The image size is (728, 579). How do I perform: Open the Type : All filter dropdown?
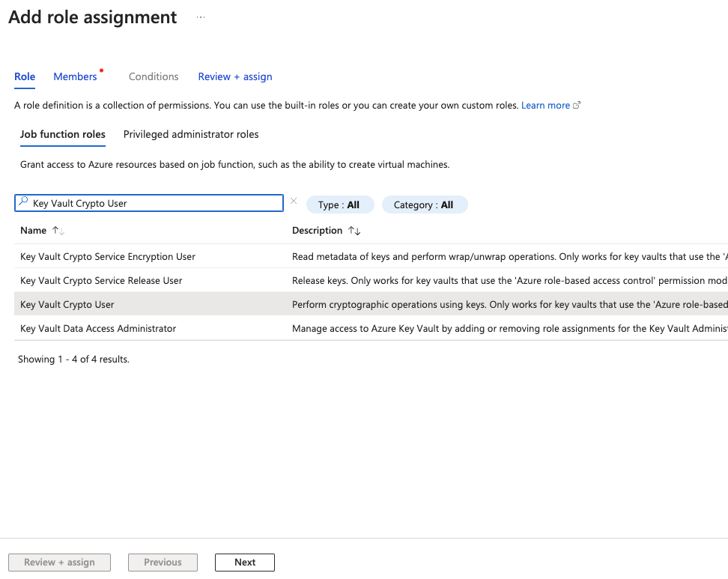click(340, 204)
